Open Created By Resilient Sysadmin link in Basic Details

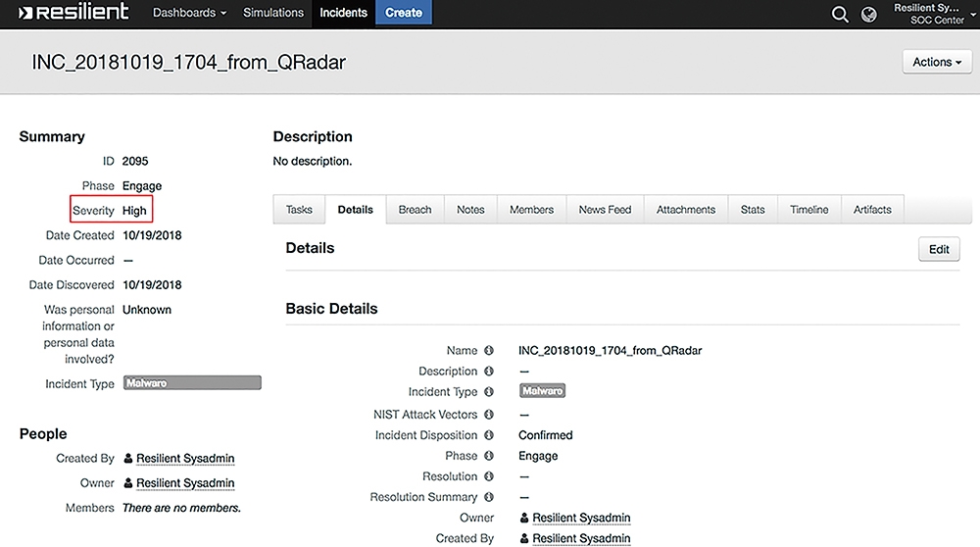point(581,537)
